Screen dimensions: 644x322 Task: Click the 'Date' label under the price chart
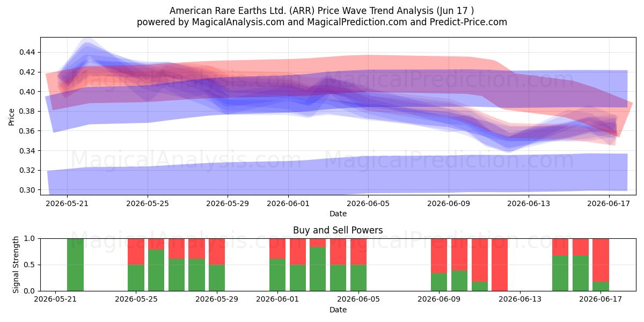tap(338, 214)
